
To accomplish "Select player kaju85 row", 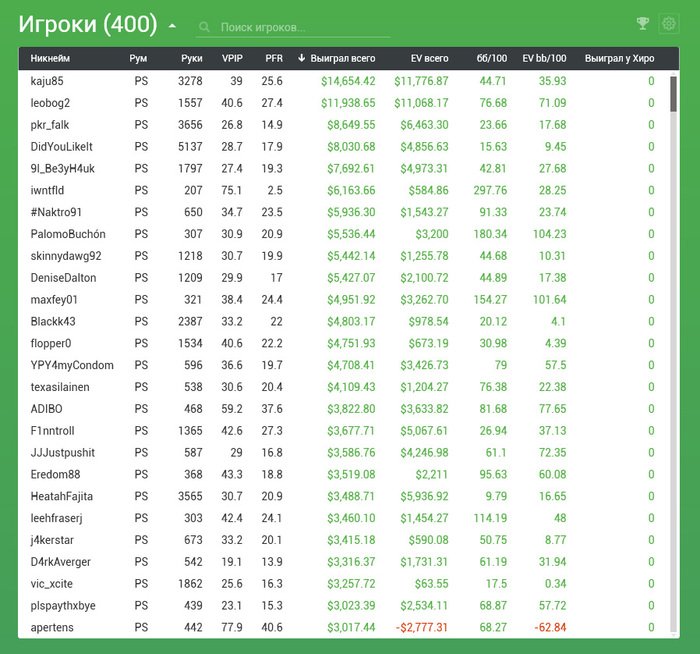I will coord(47,81).
